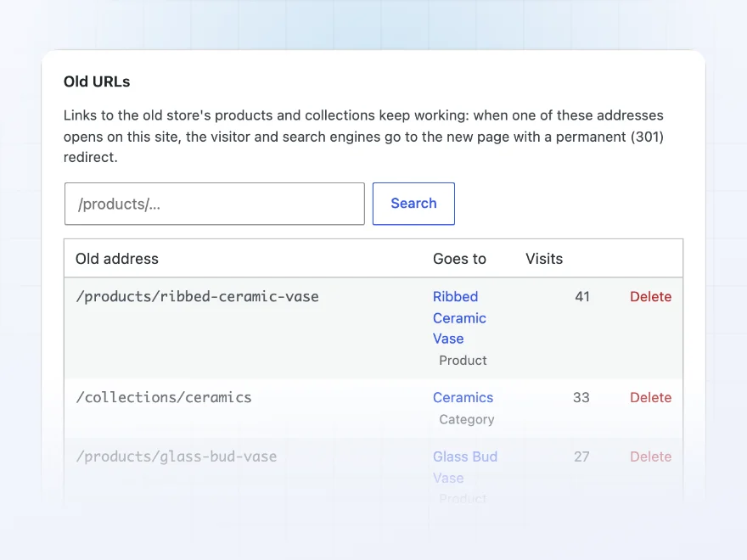Click the /products/... search input field

click(215, 204)
